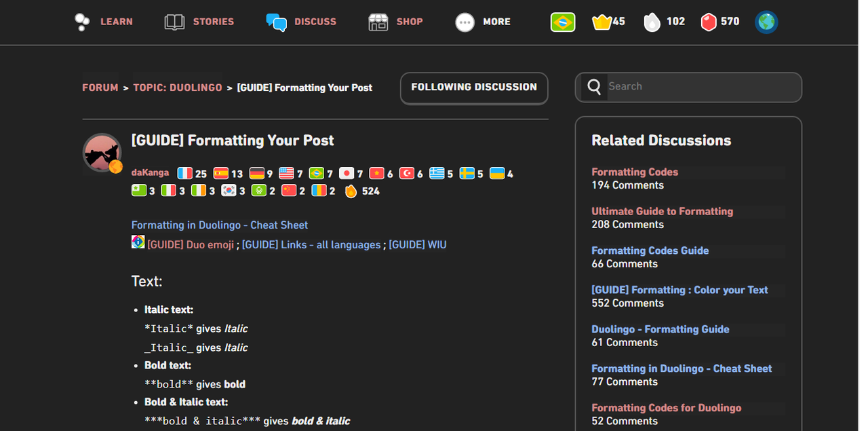Image resolution: width=868 pixels, height=431 pixels.
Task: Click the crown count icon showing 45
Action: click(601, 22)
